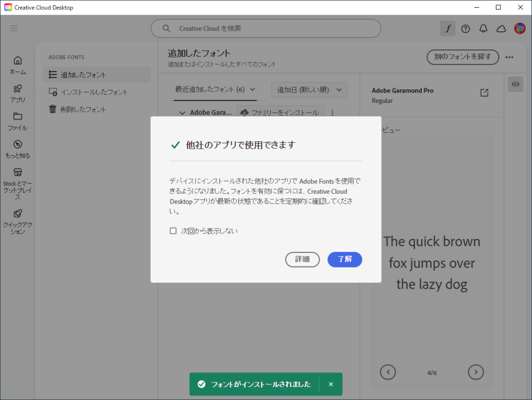Click the 詳細 button in dialog
The image size is (532, 400).
pos(302,260)
